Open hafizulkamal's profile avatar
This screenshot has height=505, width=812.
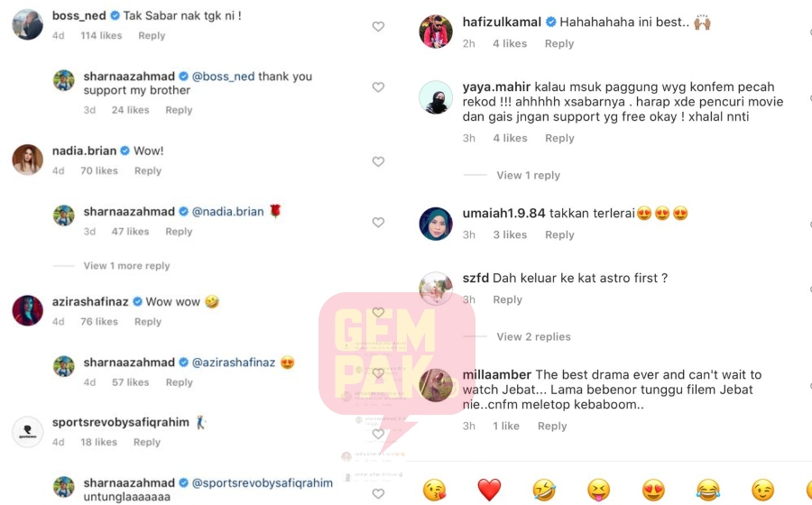(x=436, y=31)
